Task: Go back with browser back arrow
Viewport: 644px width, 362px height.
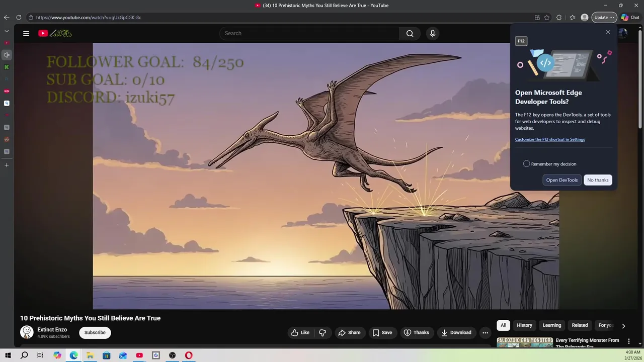Action: tap(7, 17)
